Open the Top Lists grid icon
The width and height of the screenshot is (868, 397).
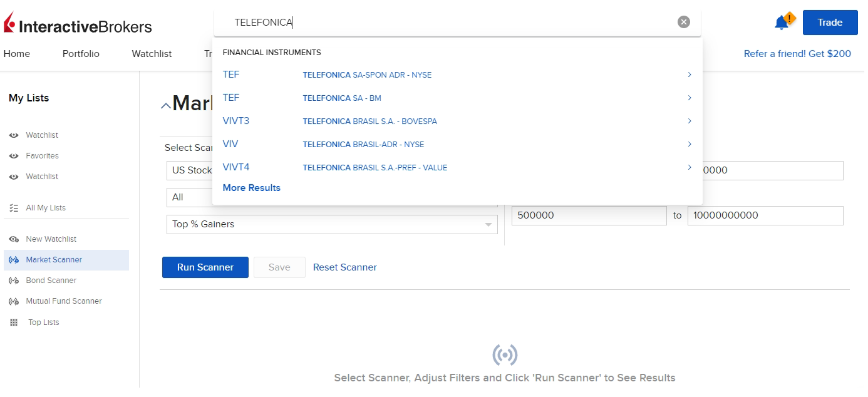coord(14,322)
